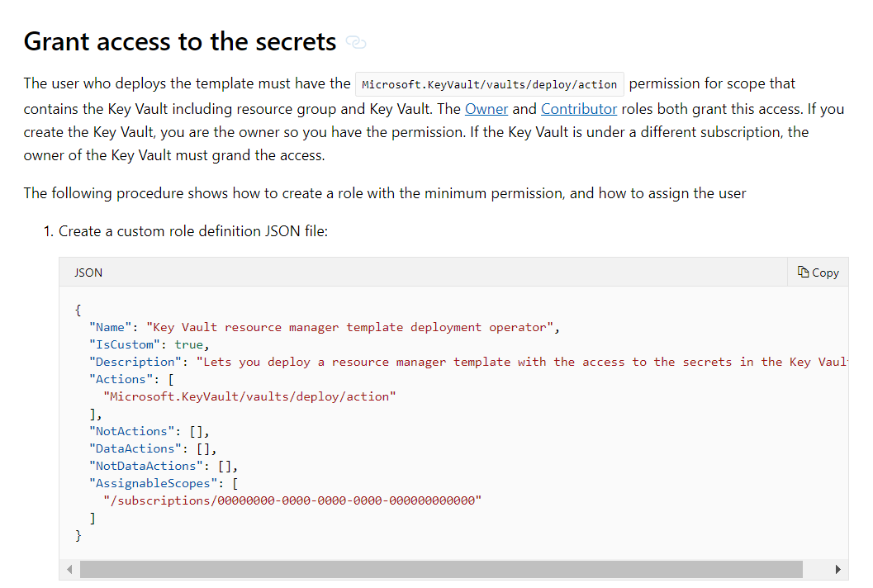This screenshot has height=588, width=873.
Task: Click the "NotActions" key in code
Action: tap(131, 431)
